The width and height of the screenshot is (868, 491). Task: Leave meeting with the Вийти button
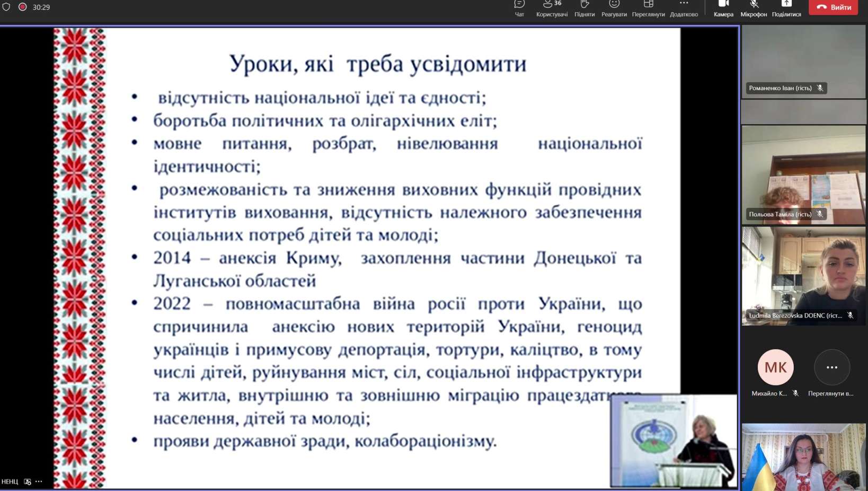[833, 7]
